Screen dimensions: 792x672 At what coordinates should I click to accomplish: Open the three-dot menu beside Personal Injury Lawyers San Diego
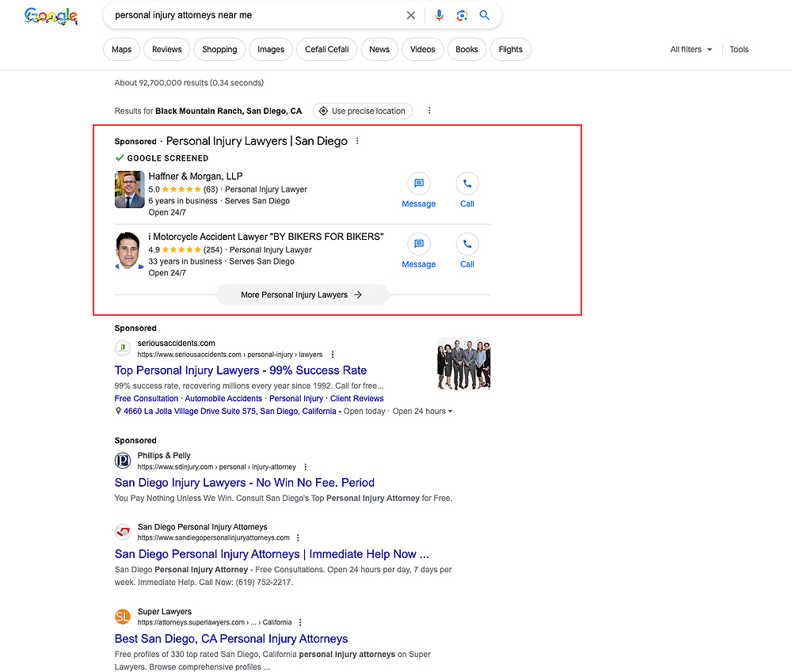click(358, 141)
